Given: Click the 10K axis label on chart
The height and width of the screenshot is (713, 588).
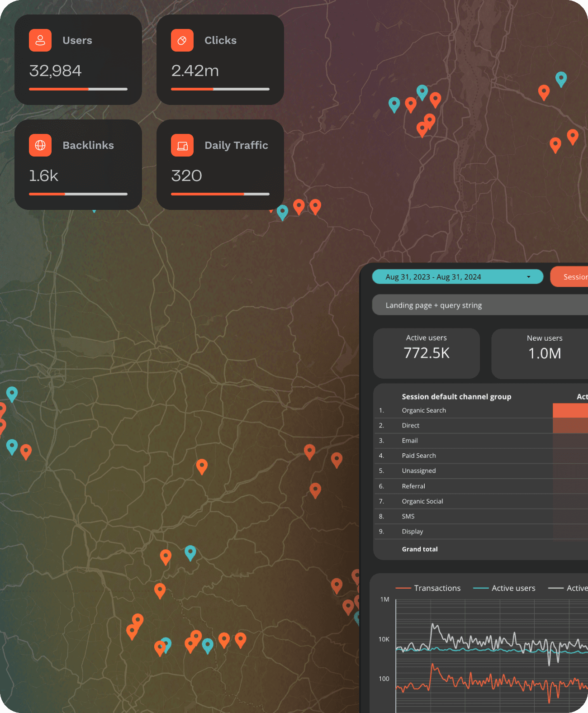Looking at the screenshot, I should tap(384, 639).
